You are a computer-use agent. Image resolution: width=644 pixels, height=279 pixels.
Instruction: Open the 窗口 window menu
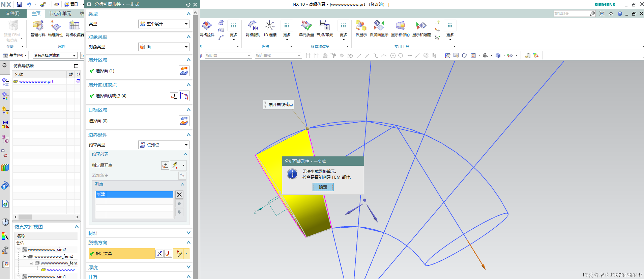coord(72,4)
